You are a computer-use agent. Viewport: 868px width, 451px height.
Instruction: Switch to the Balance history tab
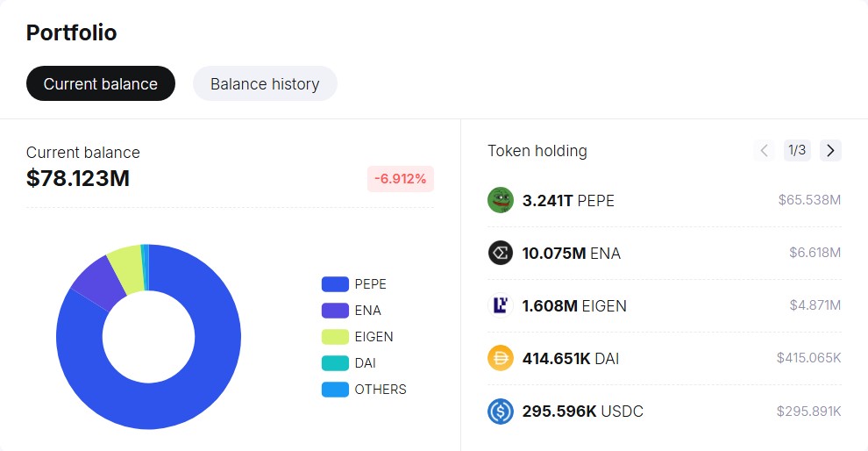pos(265,84)
